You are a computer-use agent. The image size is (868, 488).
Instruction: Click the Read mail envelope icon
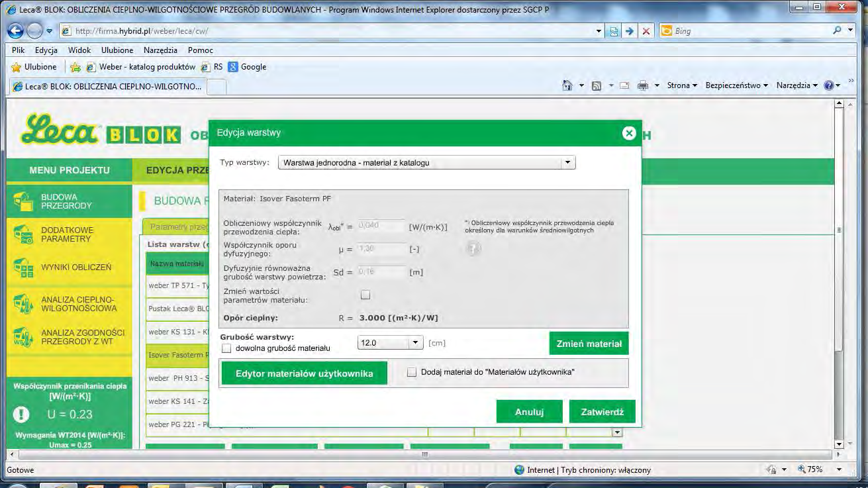pos(624,85)
